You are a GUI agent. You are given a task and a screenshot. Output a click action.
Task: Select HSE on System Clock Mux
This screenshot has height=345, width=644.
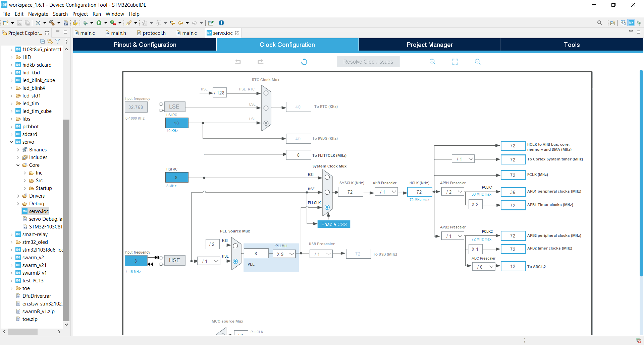click(327, 192)
